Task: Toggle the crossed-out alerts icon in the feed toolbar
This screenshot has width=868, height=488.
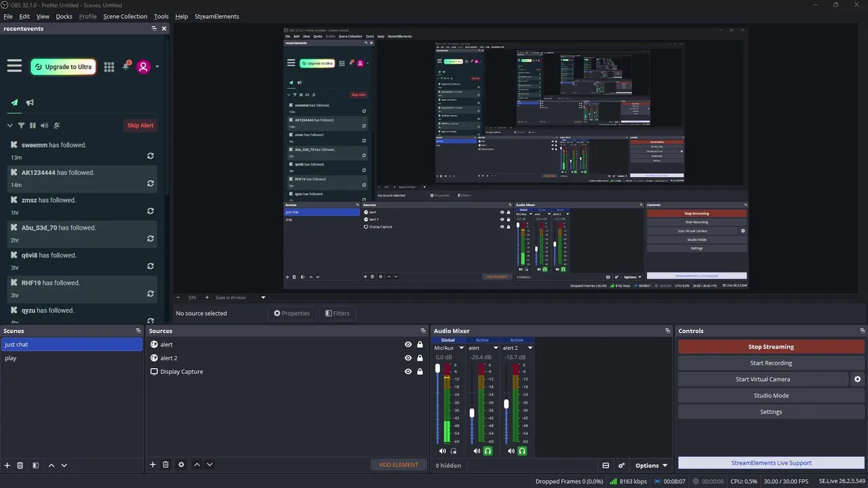Action: click(x=57, y=125)
